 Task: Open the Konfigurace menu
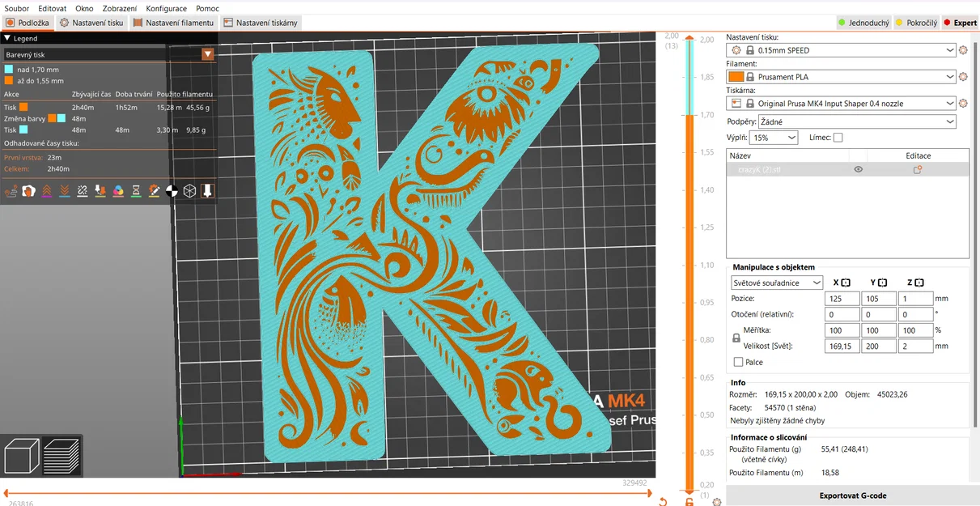pos(167,8)
